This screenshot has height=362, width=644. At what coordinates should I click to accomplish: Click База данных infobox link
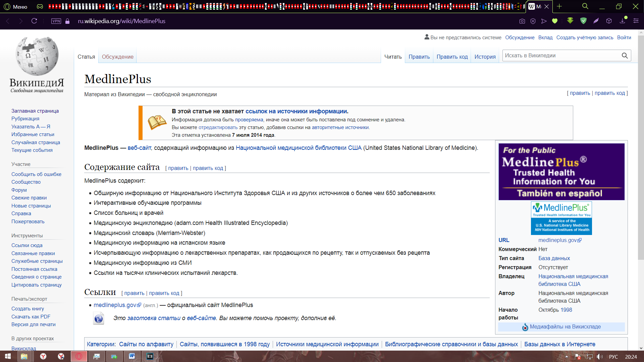coord(554,258)
